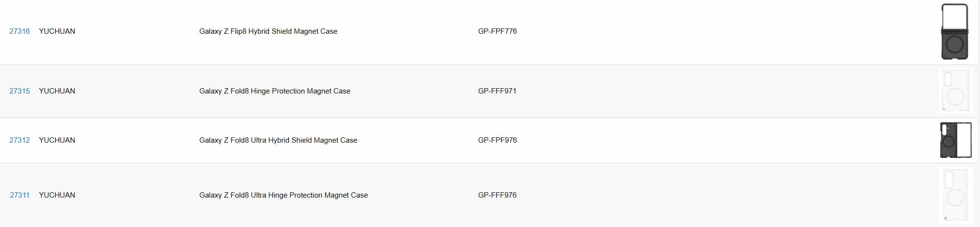Viewport: 980px width, 227px height.
Task: Click model code GP-FPF776
Action: pyautogui.click(x=497, y=31)
